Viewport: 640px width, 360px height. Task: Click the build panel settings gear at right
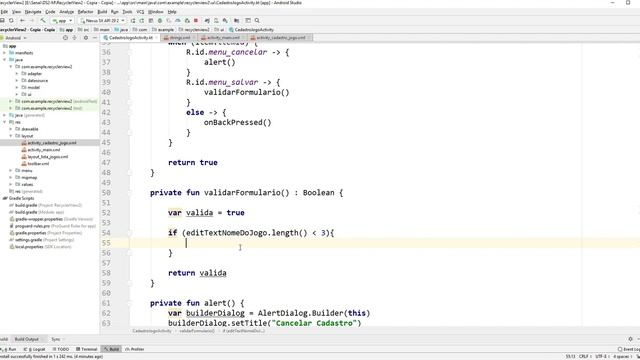[631, 339]
